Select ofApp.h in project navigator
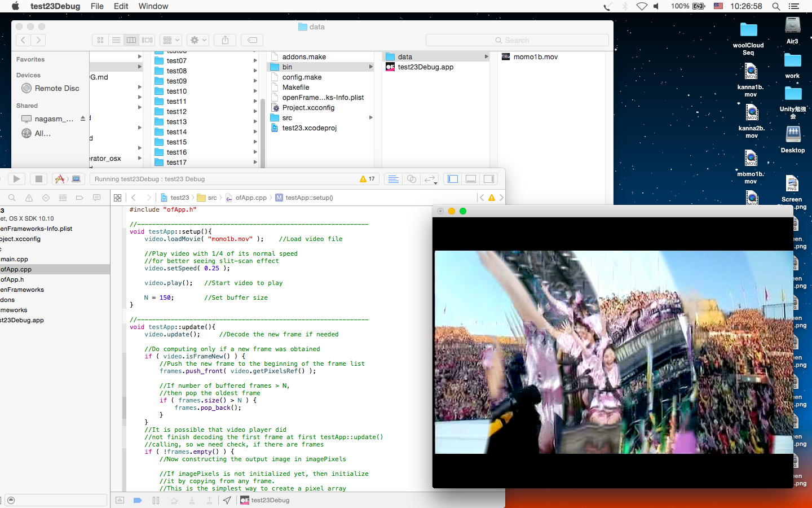Image resolution: width=812 pixels, height=508 pixels. 12,279
